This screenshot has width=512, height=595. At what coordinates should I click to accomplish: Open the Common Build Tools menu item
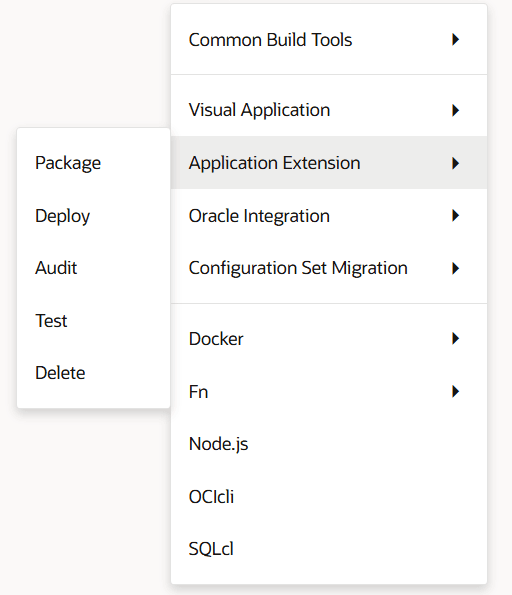pyautogui.click(x=329, y=40)
